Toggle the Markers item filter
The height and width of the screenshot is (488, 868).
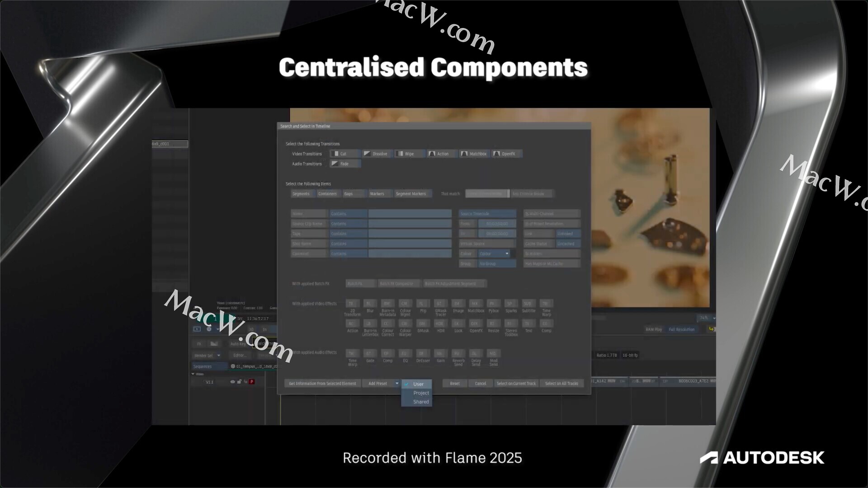[380, 193]
